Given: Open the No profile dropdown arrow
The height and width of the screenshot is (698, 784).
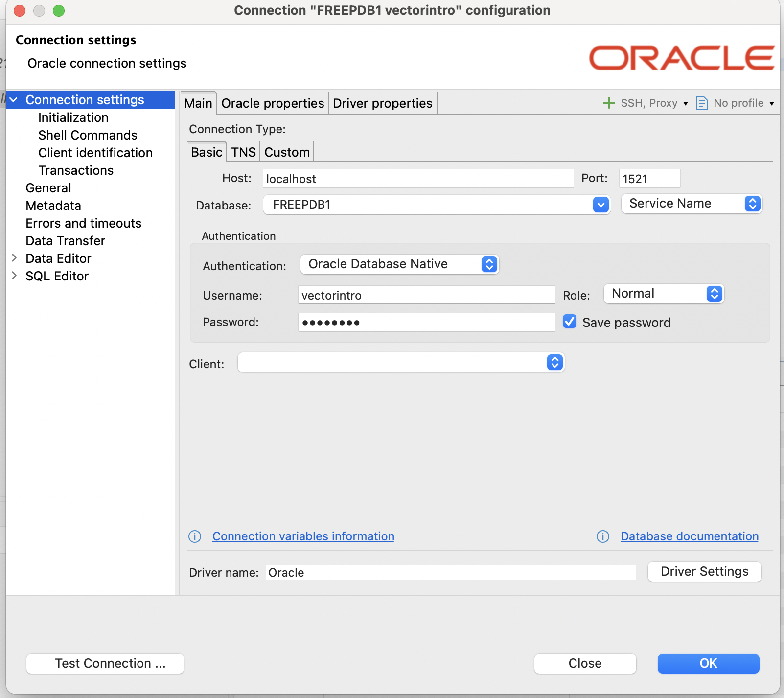Looking at the screenshot, I should pyautogui.click(x=772, y=103).
